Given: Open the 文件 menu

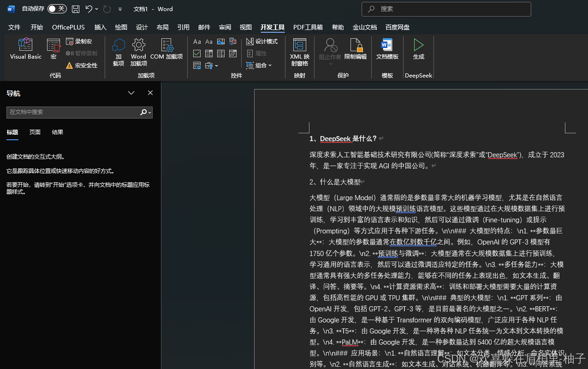Looking at the screenshot, I should click(14, 27).
